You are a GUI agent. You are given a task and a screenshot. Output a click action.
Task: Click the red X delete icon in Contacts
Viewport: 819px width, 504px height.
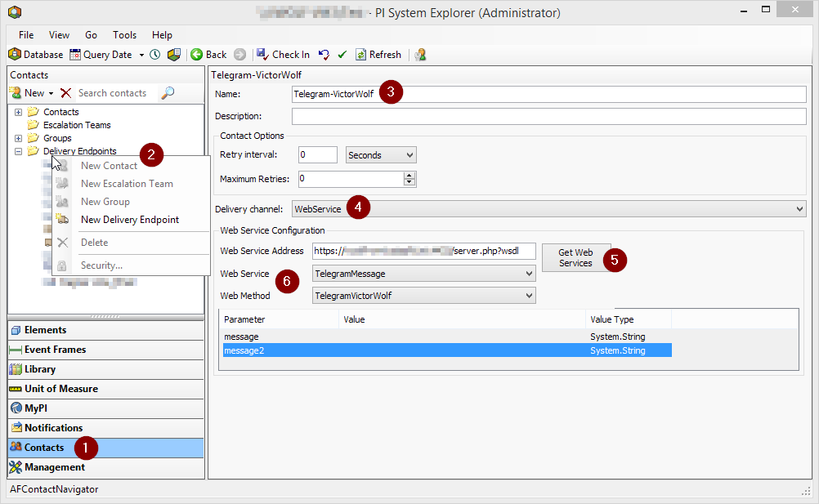66,93
